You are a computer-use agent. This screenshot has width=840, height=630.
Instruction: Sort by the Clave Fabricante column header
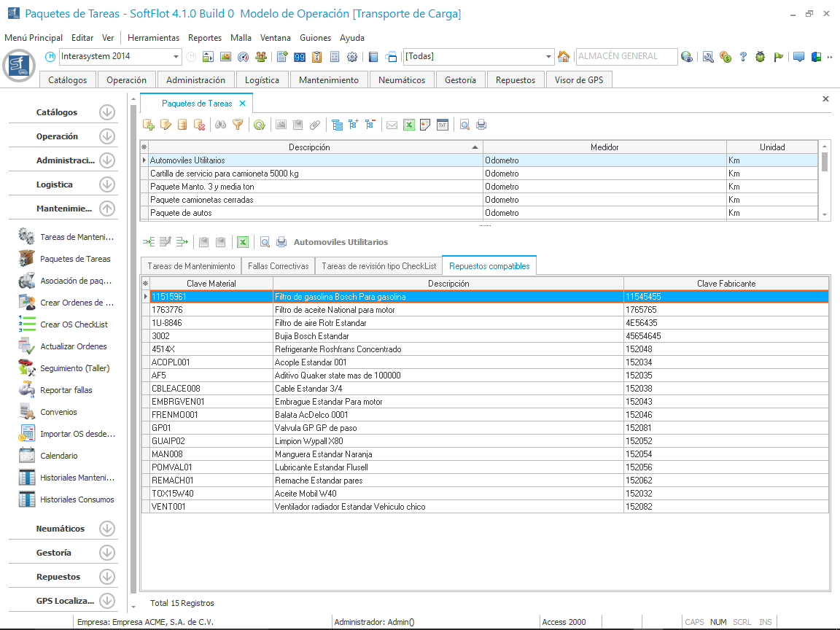726,284
